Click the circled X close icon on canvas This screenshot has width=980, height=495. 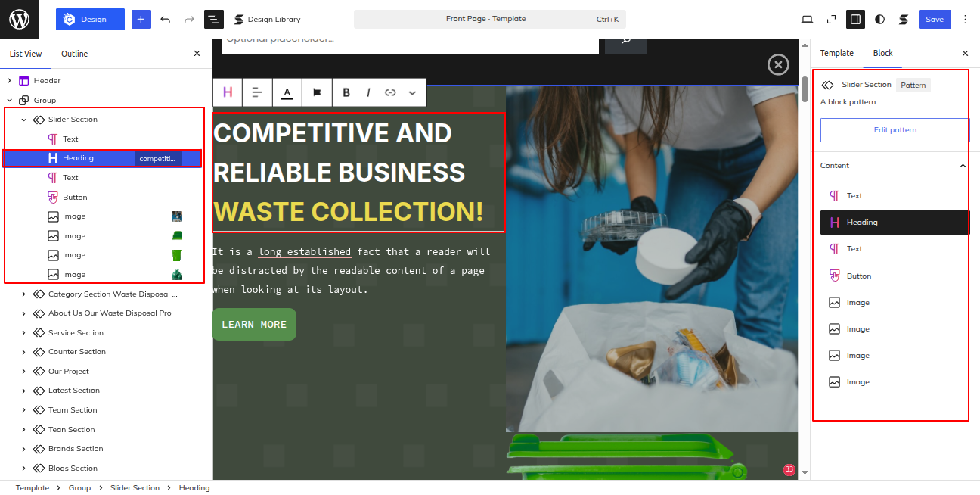pos(778,65)
